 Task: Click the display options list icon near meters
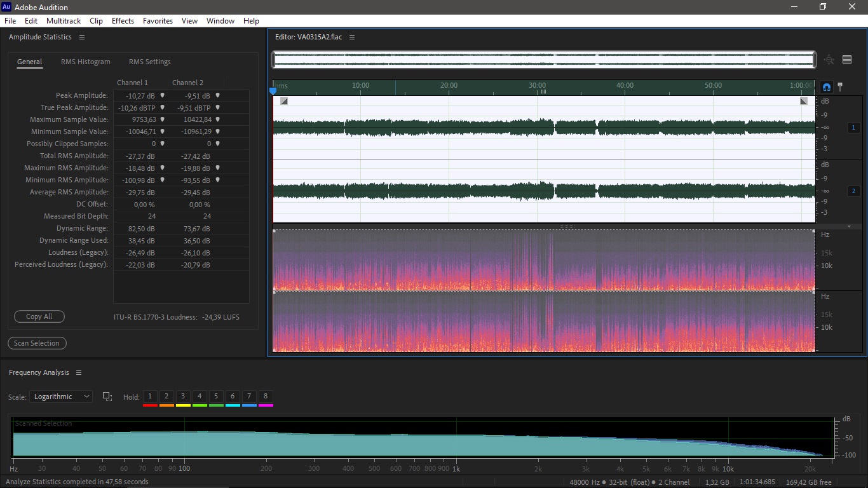coord(846,59)
